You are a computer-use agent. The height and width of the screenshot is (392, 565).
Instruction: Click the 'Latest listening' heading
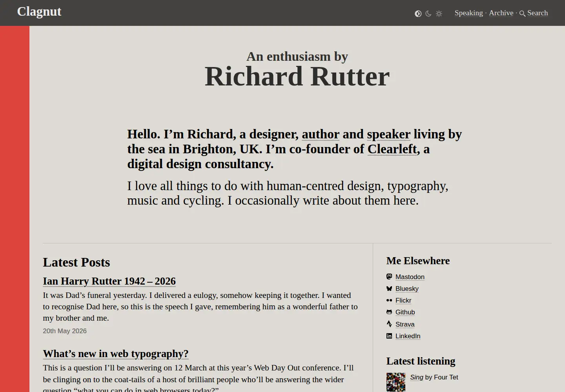(x=421, y=361)
